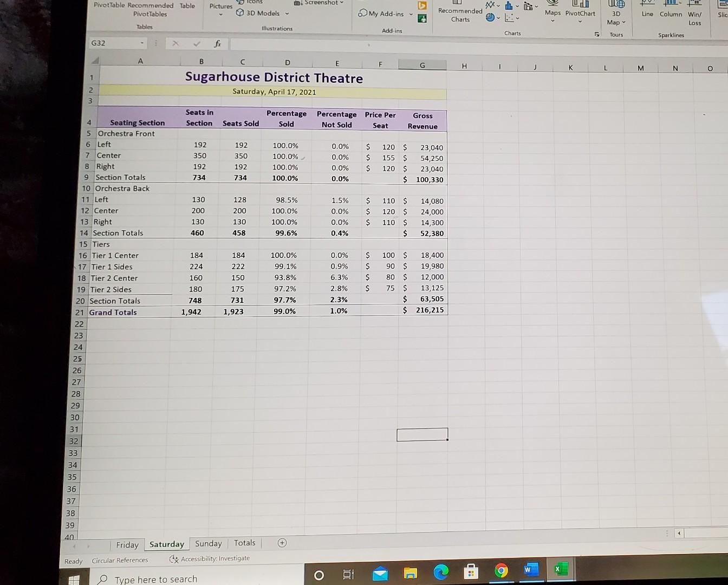Open the Totals sheet tab

244,542
